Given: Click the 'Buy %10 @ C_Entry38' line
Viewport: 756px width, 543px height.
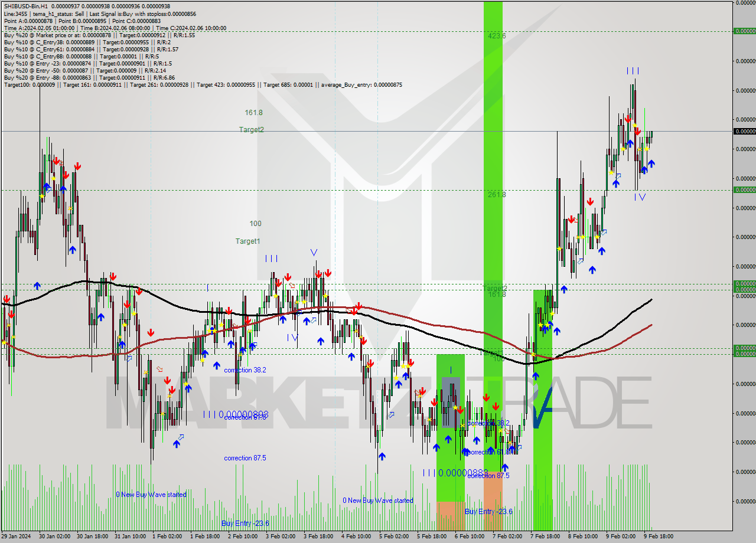Looking at the screenshot, I should click(x=87, y=42).
